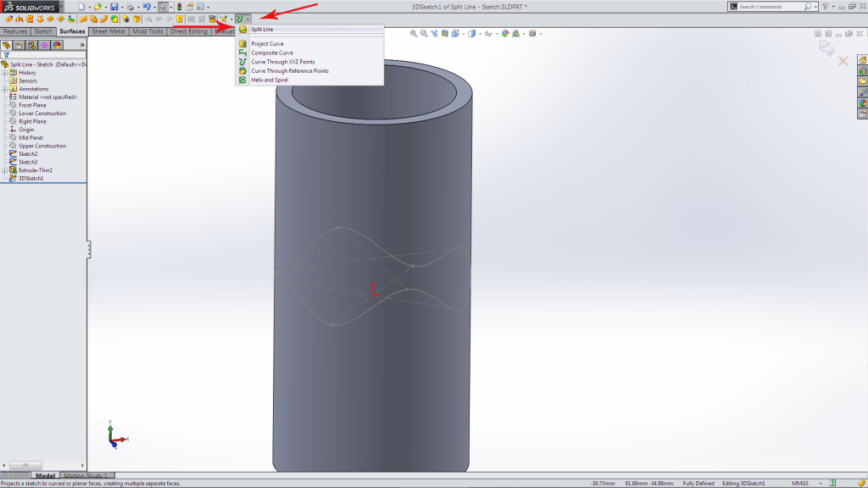Click in the Search Commands field
Image resolution: width=868 pixels, height=488 pixels.
click(770, 7)
